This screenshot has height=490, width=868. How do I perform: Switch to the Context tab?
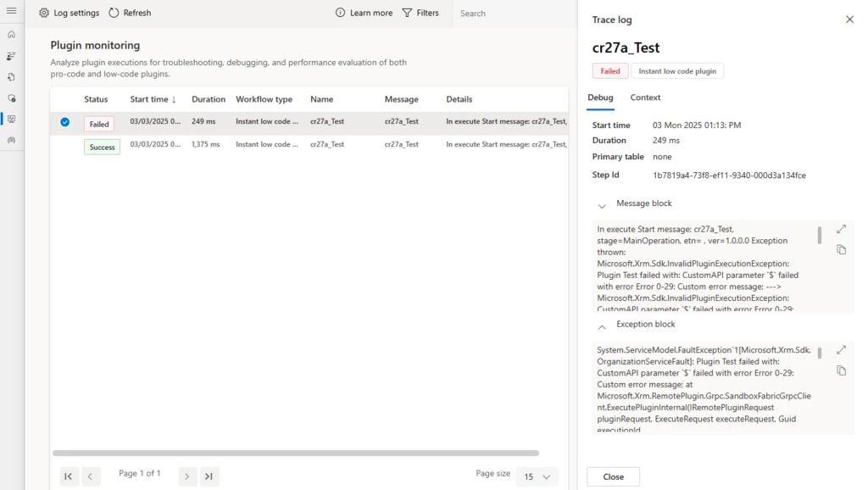645,97
